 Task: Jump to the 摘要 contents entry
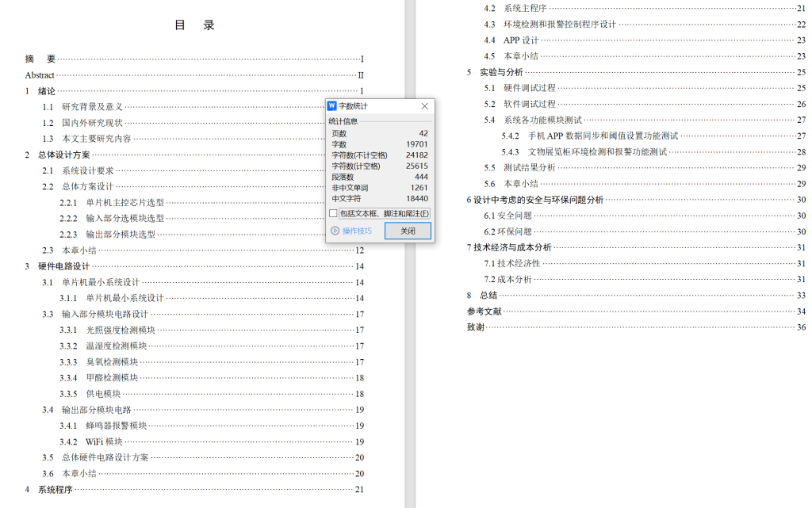click(40, 59)
